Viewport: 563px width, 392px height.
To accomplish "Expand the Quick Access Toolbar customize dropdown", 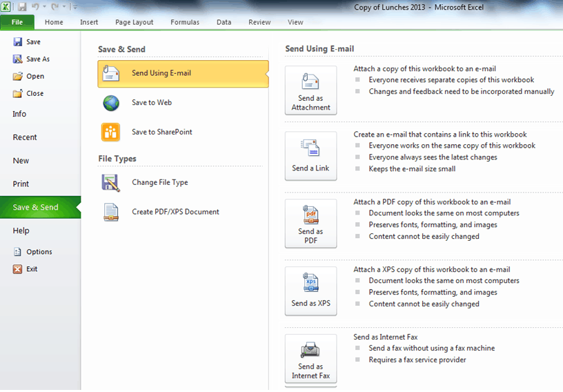I will [x=75, y=6].
